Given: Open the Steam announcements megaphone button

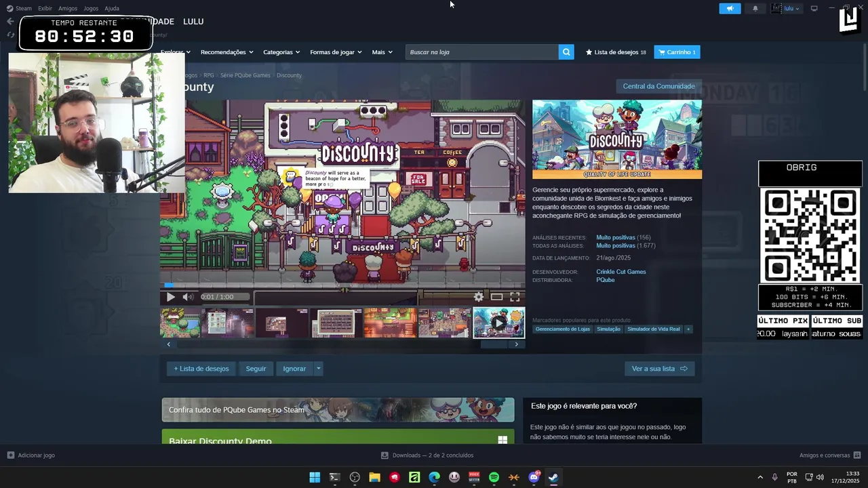Looking at the screenshot, I should [x=730, y=9].
